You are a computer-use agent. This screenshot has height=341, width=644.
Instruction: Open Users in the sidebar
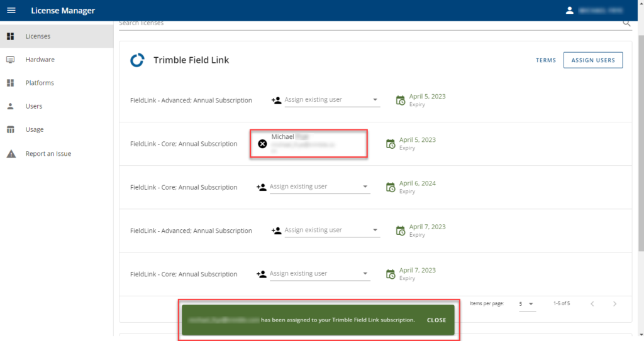(x=57, y=106)
